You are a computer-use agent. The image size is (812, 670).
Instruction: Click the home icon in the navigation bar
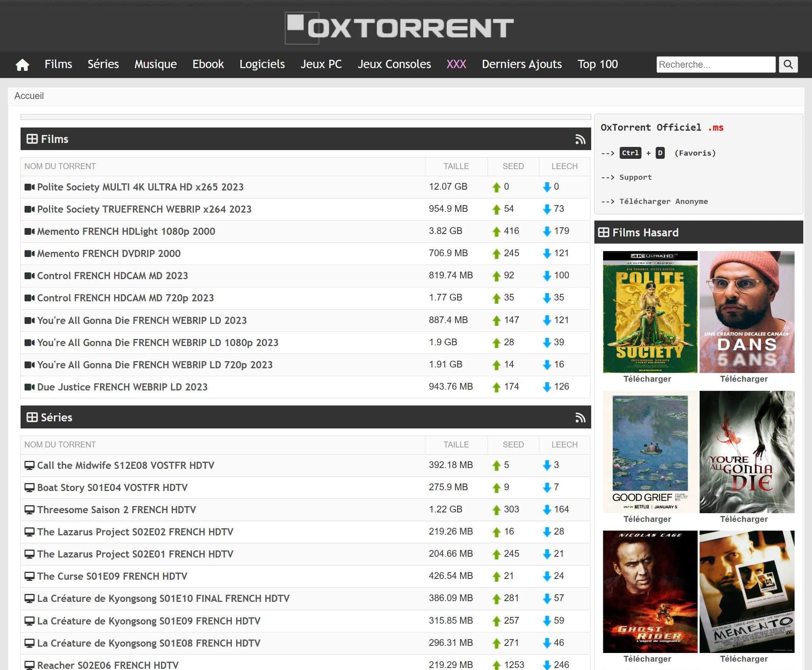23,65
